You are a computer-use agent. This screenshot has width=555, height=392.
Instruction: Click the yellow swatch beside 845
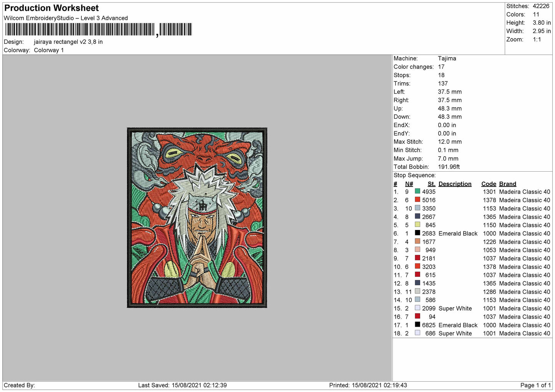(x=417, y=225)
